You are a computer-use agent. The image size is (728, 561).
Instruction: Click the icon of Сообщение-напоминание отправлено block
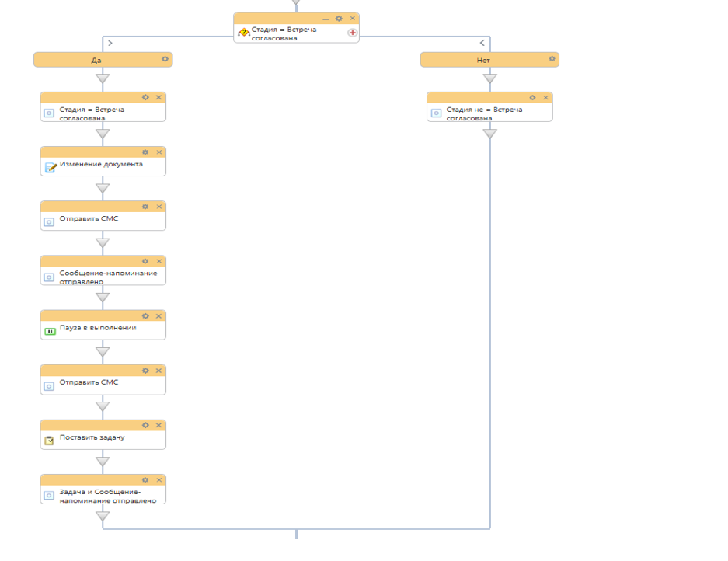pyautogui.click(x=49, y=277)
